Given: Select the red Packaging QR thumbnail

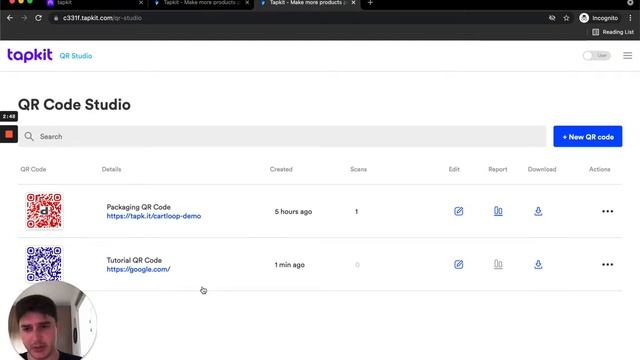Looking at the screenshot, I should click(44, 211).
